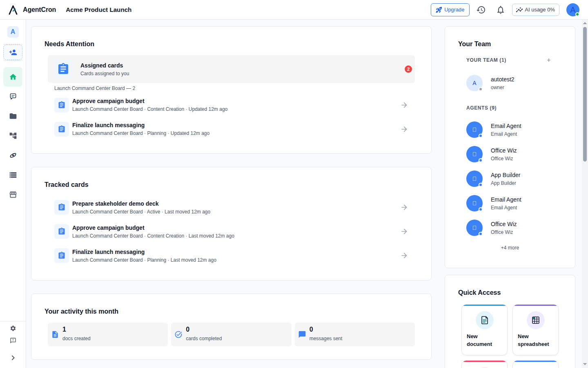Screen dimensions: 588x368
Task: Click the arrow on Prepare stakeholder demo deck
Action: pyautogui.click(x=404, y=207)
